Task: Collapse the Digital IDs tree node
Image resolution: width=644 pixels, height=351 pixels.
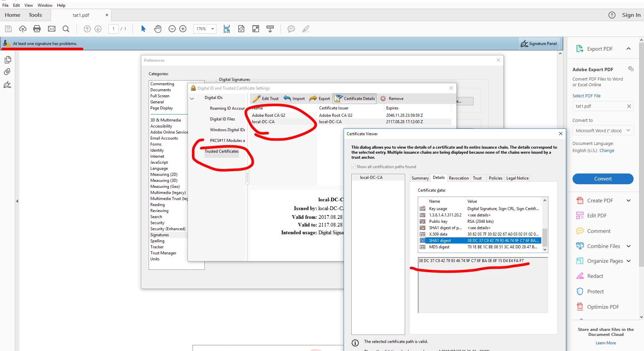Action: (192, 98)
